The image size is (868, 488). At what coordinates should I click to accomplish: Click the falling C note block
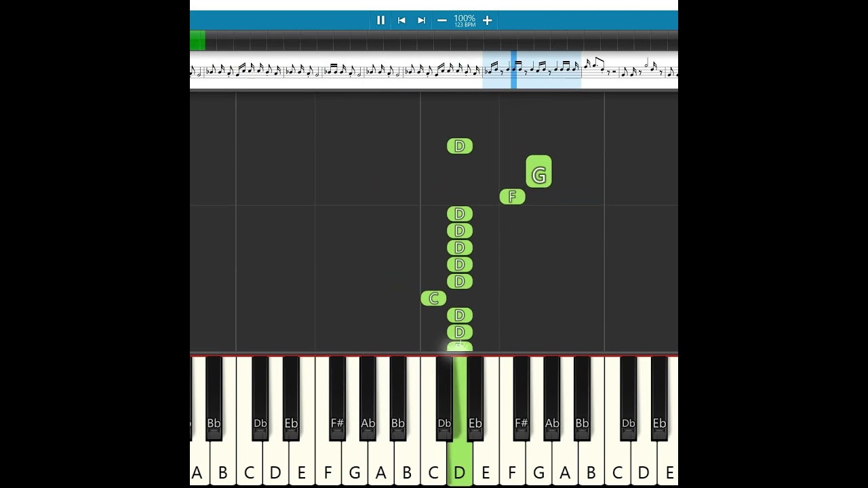pyautogui.click(x=433, y=298)
